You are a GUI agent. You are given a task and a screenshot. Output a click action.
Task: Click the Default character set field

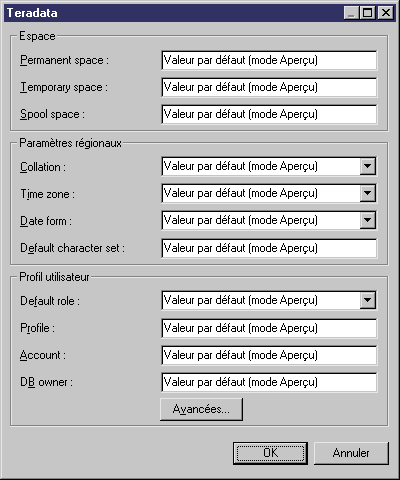269,248
